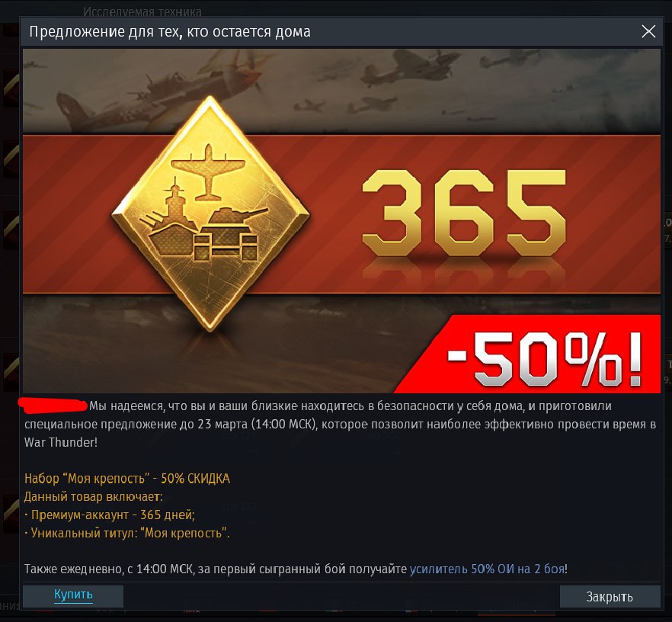Viewport: 672px width, 622px height.
Task: Click the Закрыть button
Action: pyautogui.click(x=610, y=596)
